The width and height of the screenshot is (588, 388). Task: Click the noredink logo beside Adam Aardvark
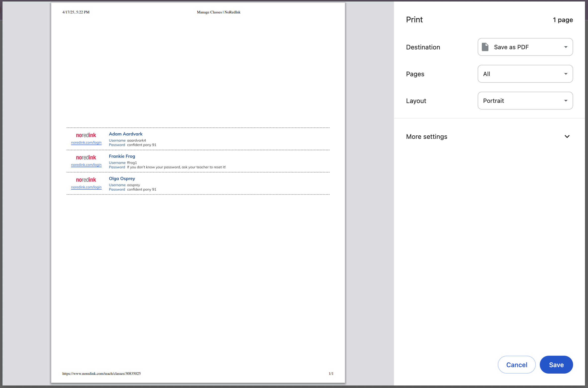point(86,135)
